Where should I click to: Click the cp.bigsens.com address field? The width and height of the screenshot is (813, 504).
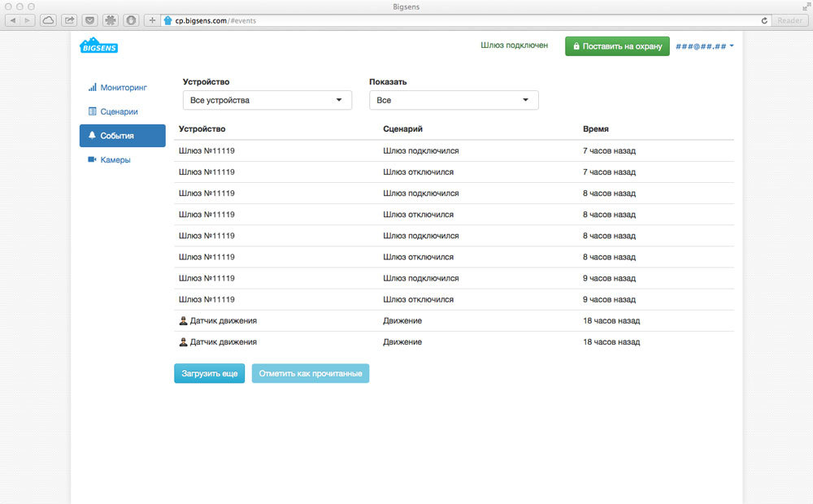click(462, 21)
